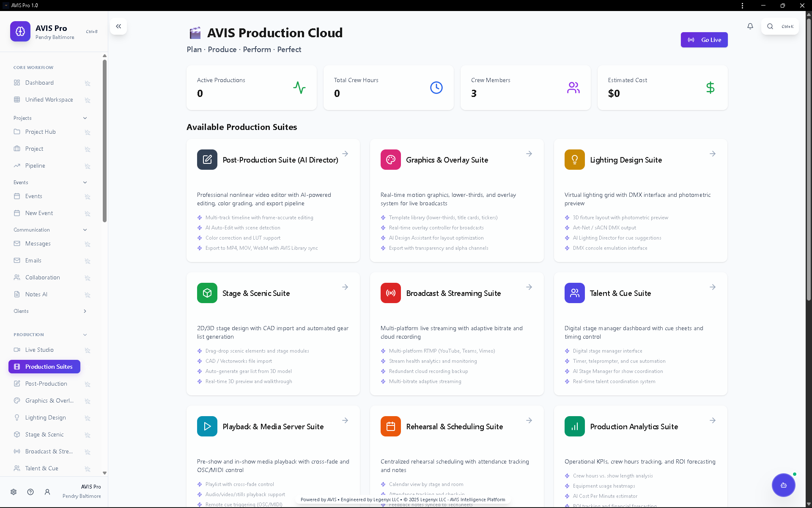Screen dimensions: 812x508
Task: Open Unified Workspace in sidebar
Action: click(x=49, y=100)
